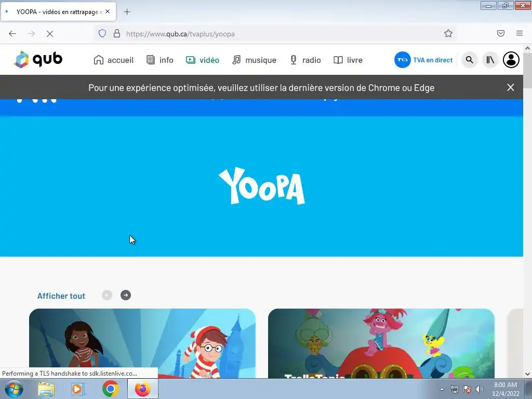Open Windows Explorer from taskbar
This screenshot has height=399, width=532.
coord(46,389)
